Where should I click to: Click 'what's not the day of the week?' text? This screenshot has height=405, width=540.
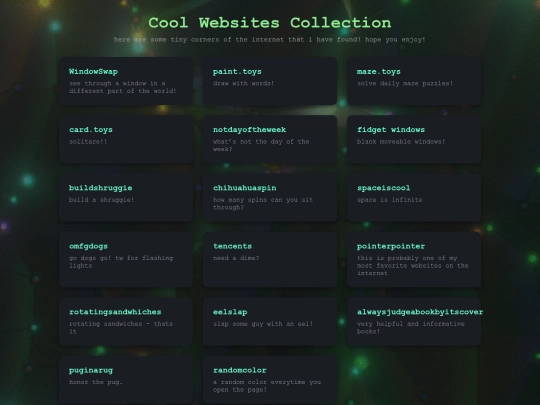point(261,145)
